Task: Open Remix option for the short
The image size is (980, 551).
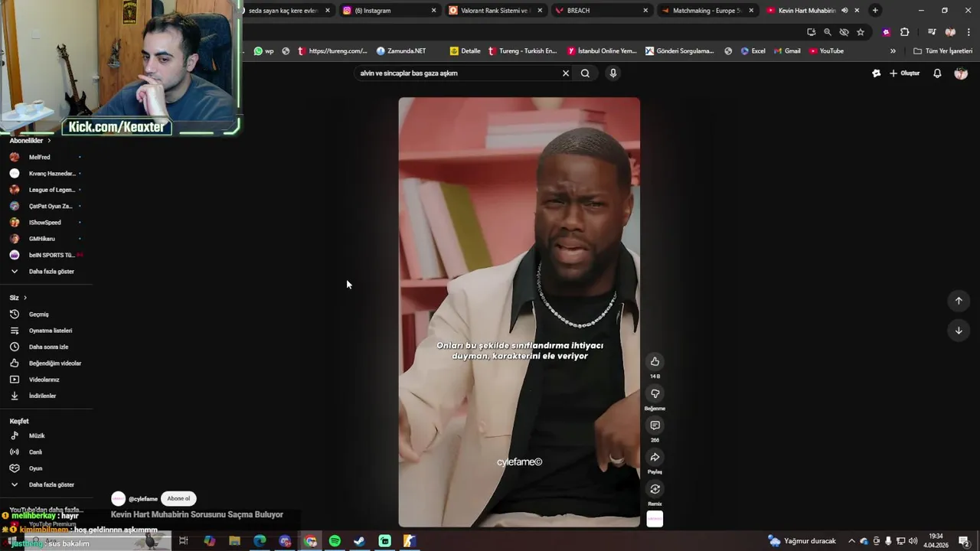Action: 655,489
